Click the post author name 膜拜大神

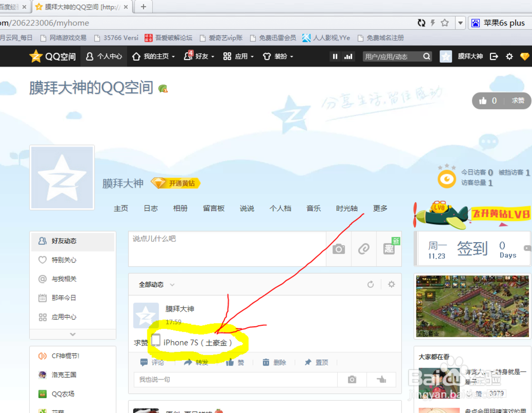(180, 309)
